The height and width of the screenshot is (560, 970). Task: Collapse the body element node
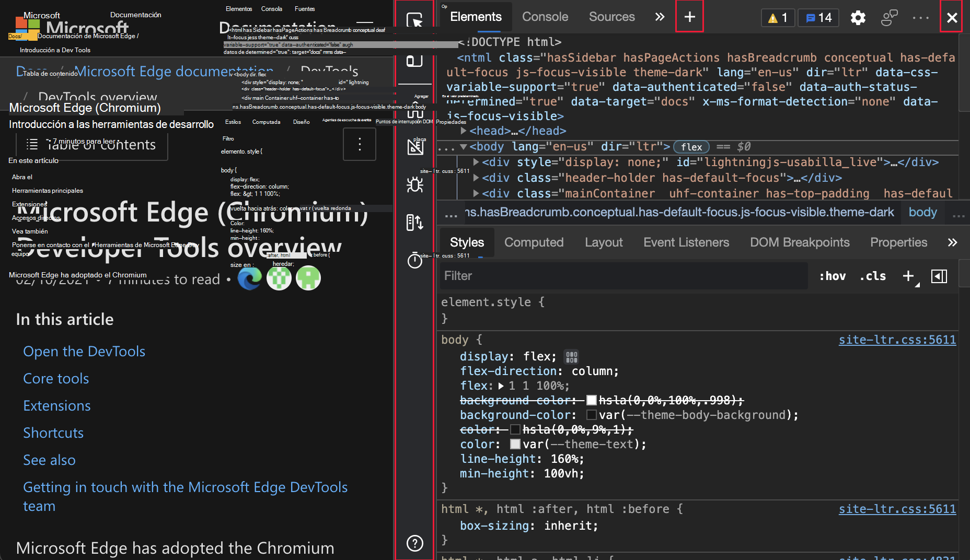tap(463, 147)
